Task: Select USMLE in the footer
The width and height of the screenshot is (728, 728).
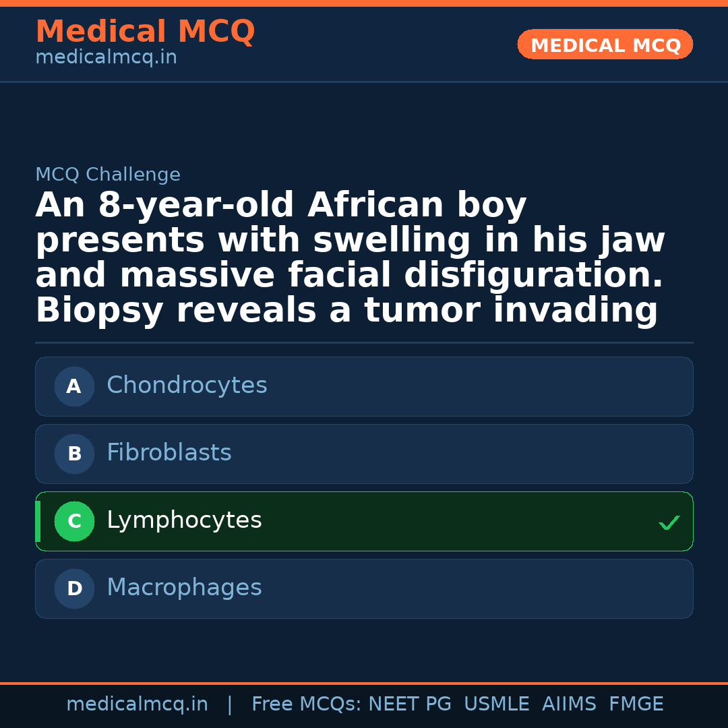Action: 496,704
